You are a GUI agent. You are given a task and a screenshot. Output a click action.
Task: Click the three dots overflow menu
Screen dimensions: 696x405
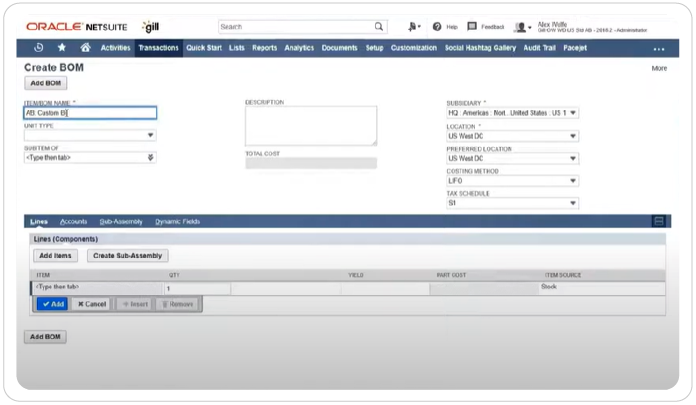point(659,49)
